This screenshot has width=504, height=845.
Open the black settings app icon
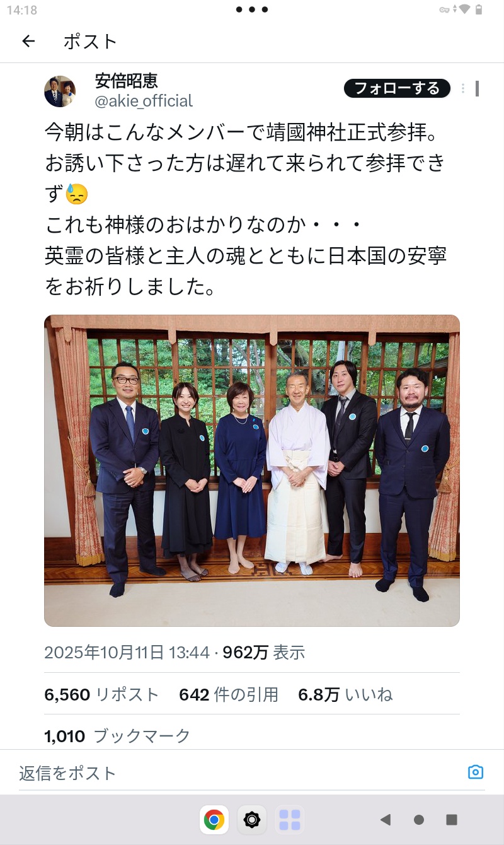click(x=252, y=820)
